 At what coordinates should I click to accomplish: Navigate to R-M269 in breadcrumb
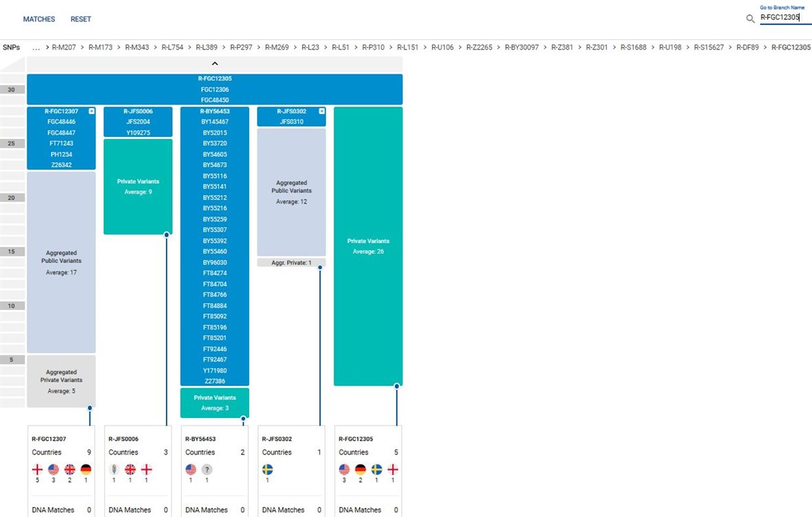(x=277, y=47)
